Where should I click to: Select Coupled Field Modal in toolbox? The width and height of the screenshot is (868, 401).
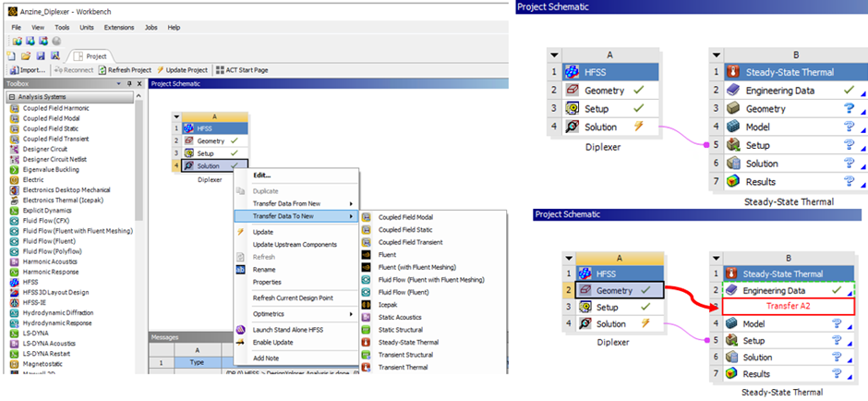point(51,118)
